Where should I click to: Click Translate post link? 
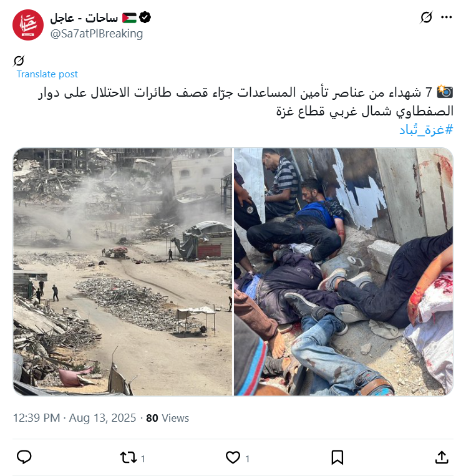click(x=47, y=74)
